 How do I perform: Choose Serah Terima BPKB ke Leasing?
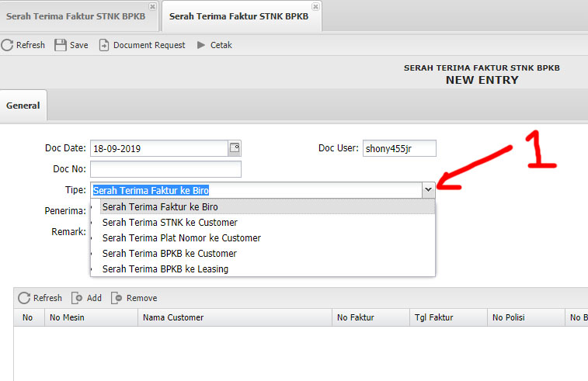[x=165, y=269]
